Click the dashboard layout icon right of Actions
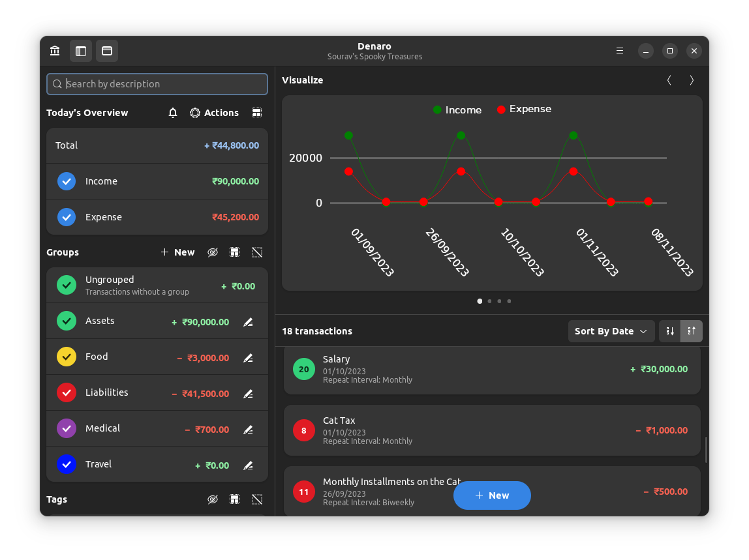The width and height of the screenshot is (749, 560). coord(257,113)
